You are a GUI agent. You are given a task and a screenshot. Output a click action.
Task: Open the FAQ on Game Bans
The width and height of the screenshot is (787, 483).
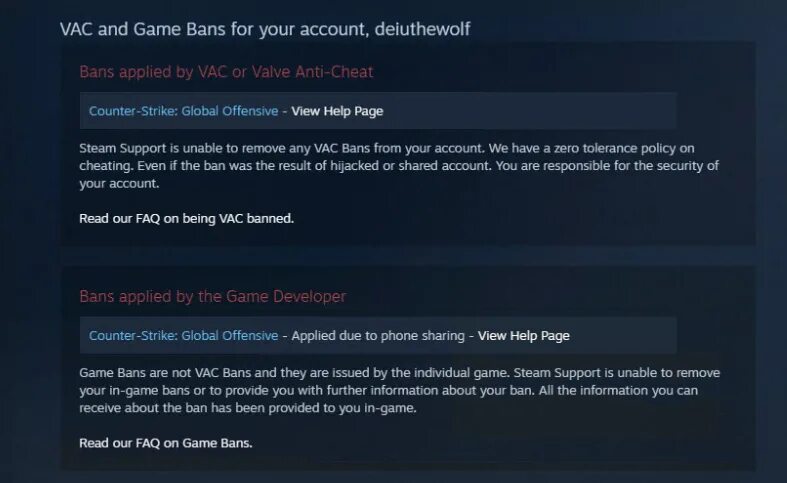[x=166, y=443]
